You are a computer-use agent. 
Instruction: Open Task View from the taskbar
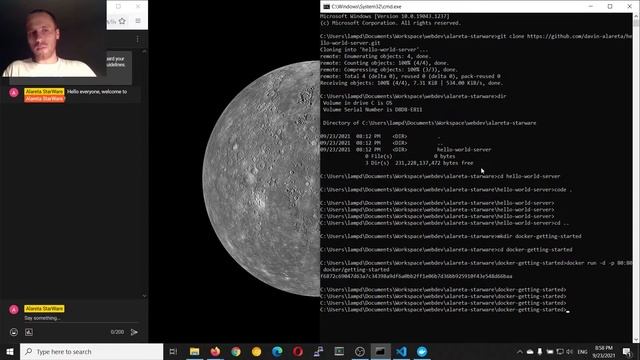coord(173,351)
